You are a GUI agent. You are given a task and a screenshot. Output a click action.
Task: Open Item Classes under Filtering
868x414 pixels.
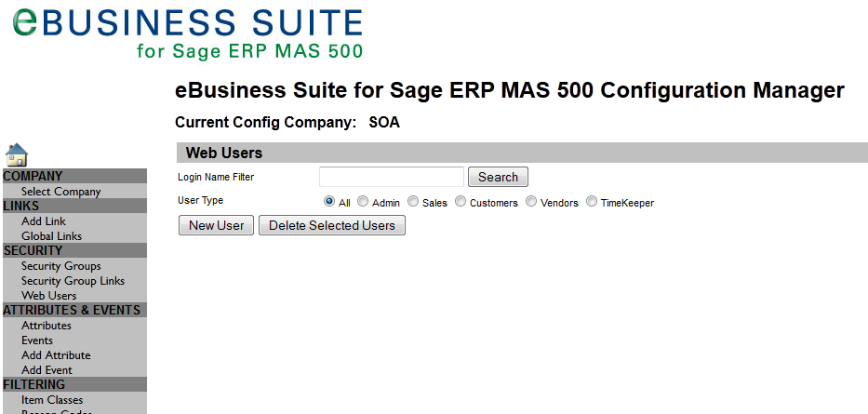point(52,400)
